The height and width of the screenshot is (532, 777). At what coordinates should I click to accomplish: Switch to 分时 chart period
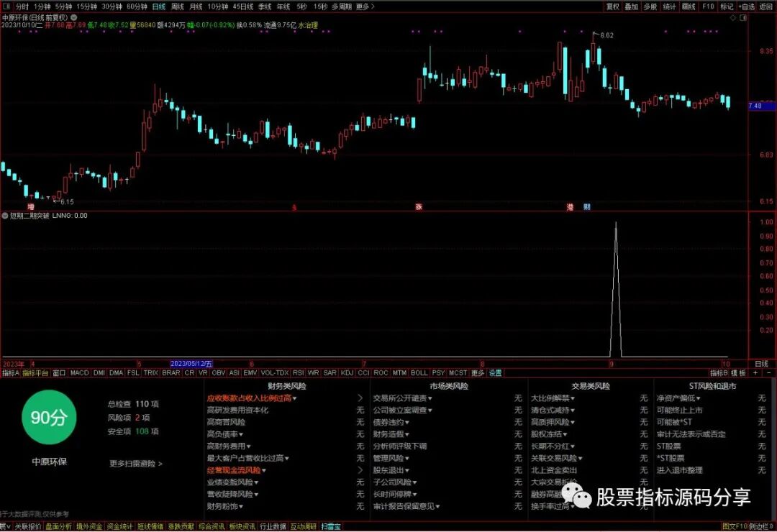tap(22, 6)
